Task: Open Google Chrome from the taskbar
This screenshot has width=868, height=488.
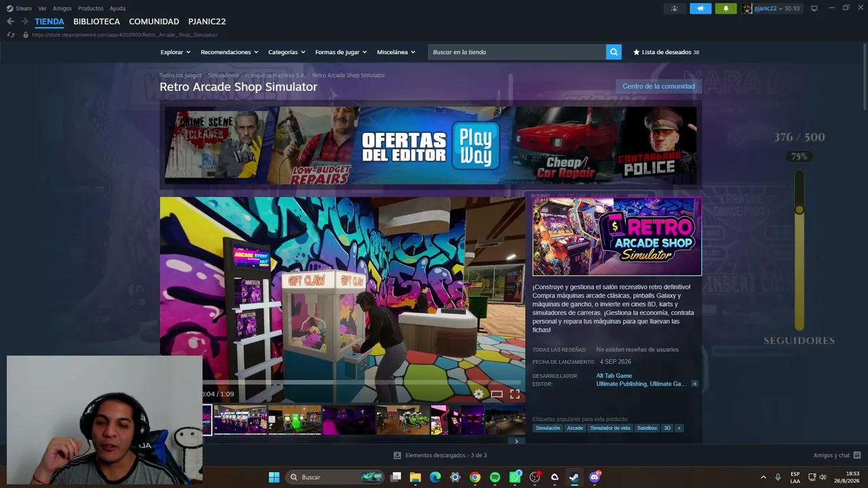Action: click(475, 477)
